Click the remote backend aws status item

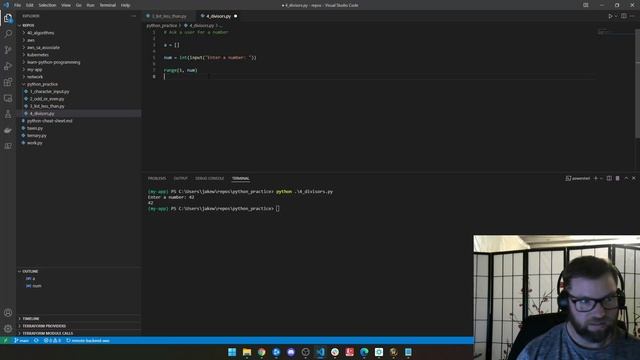[x=88, y=340]
